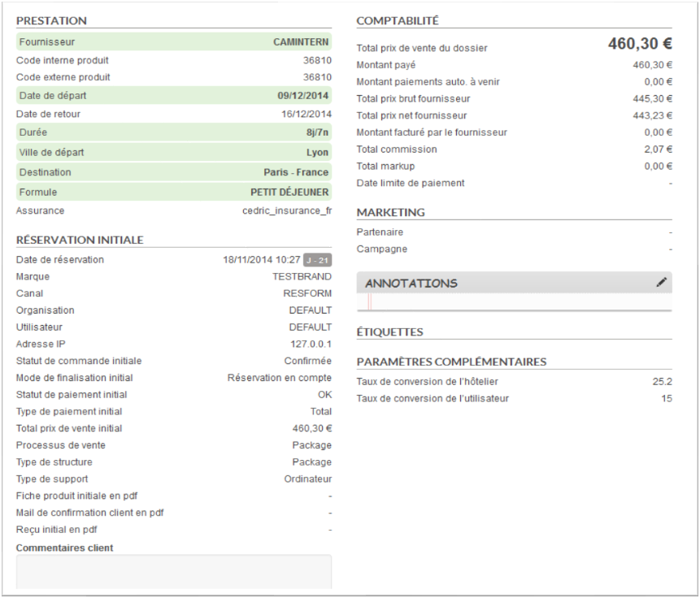Click the Assurance value cedric_insurance_fr
The width and height of the screenshot is (700, 598).
pos(287,210)
